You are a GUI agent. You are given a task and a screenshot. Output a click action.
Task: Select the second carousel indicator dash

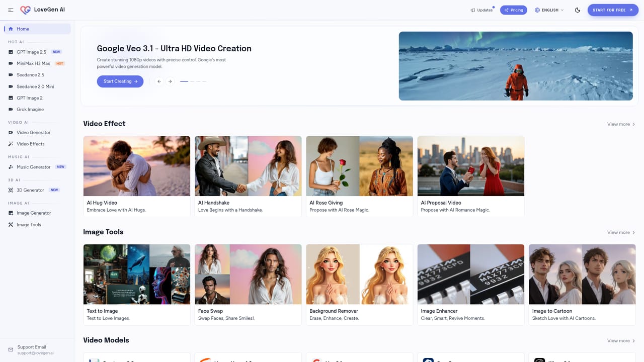coord(192,81)
